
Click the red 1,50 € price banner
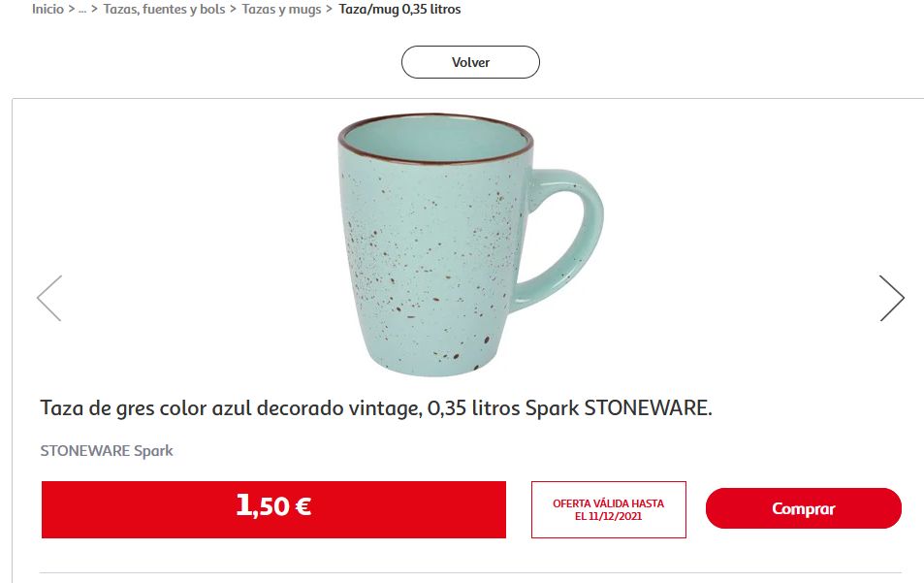click(273, 509)
